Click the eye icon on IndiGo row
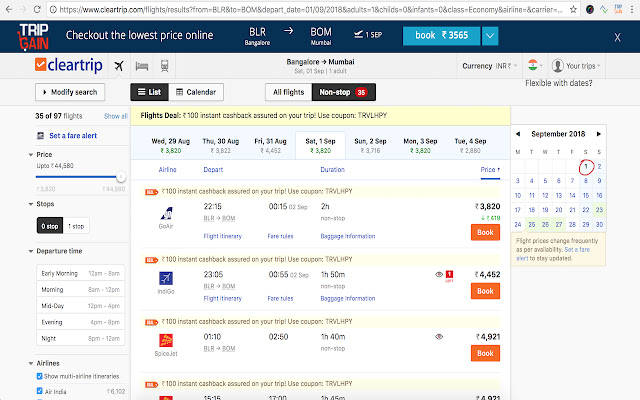This screenshot has height=400, width=640. (x=439, y=274)
